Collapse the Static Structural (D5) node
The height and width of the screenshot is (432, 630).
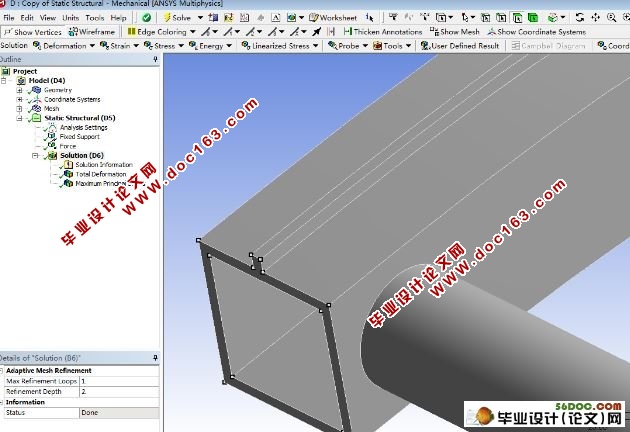click(19, 118)
